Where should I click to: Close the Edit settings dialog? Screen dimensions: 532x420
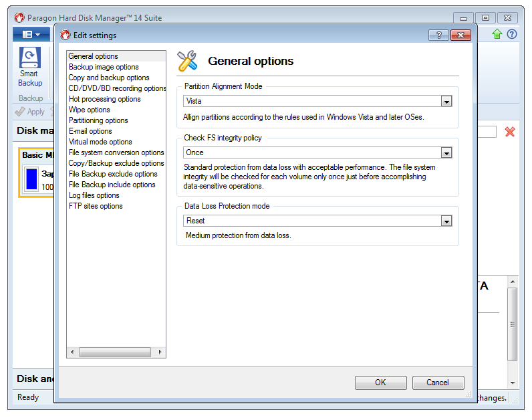click(x=460, y=35)
